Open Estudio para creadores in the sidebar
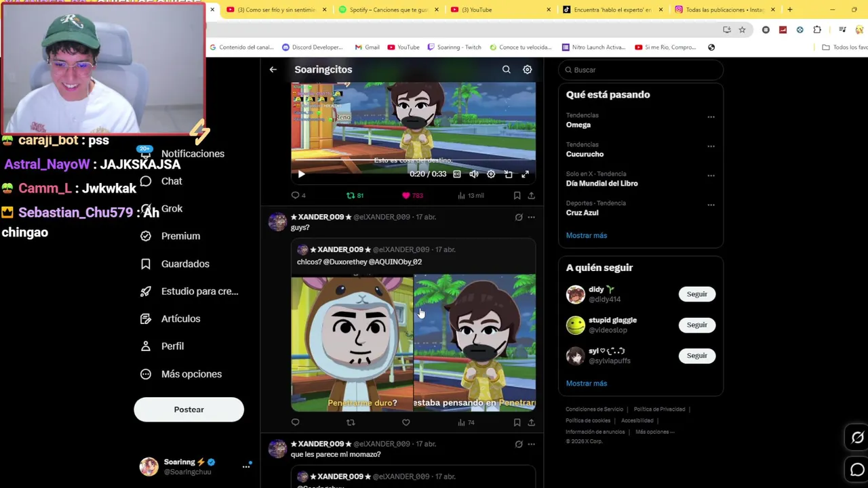 point(189,291)
